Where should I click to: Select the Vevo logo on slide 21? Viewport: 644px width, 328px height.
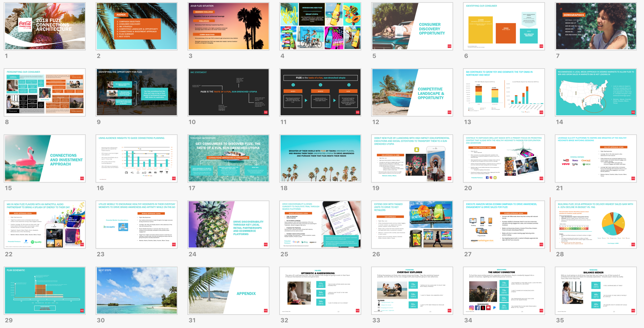[566, 164]
